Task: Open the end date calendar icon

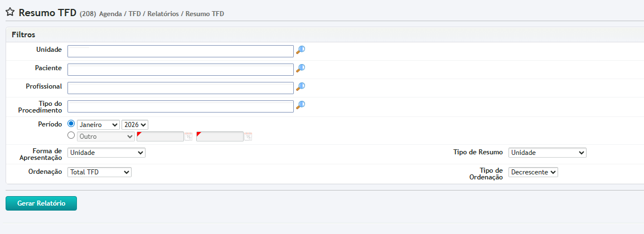Action: pyautogui.click(x=248, y=136)
